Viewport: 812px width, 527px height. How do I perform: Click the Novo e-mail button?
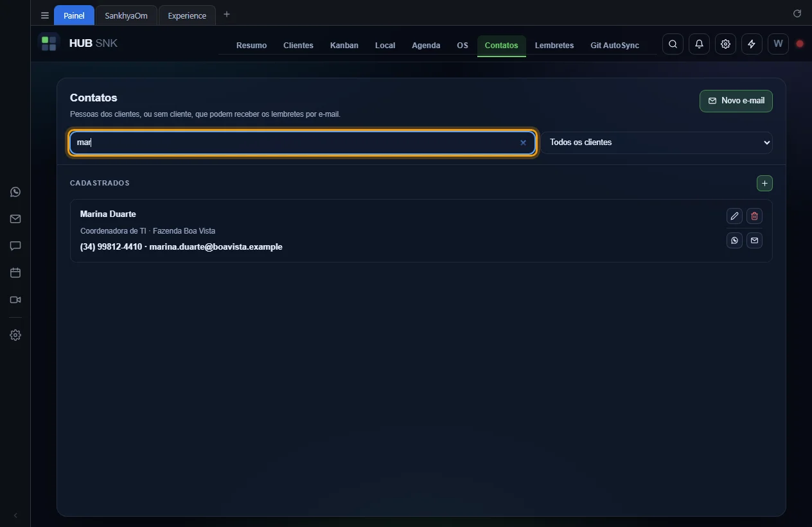pos(736,101)
